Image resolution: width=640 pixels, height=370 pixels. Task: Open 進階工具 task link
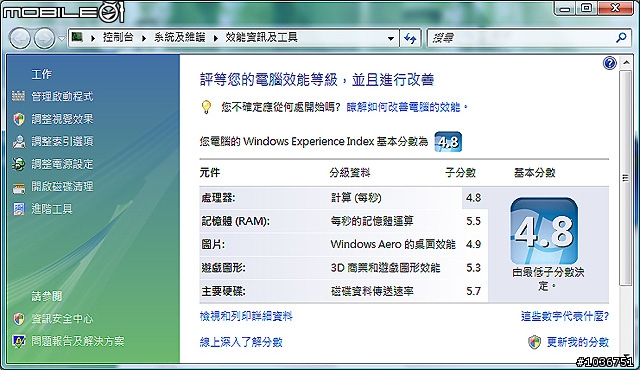tap(52, 209)
